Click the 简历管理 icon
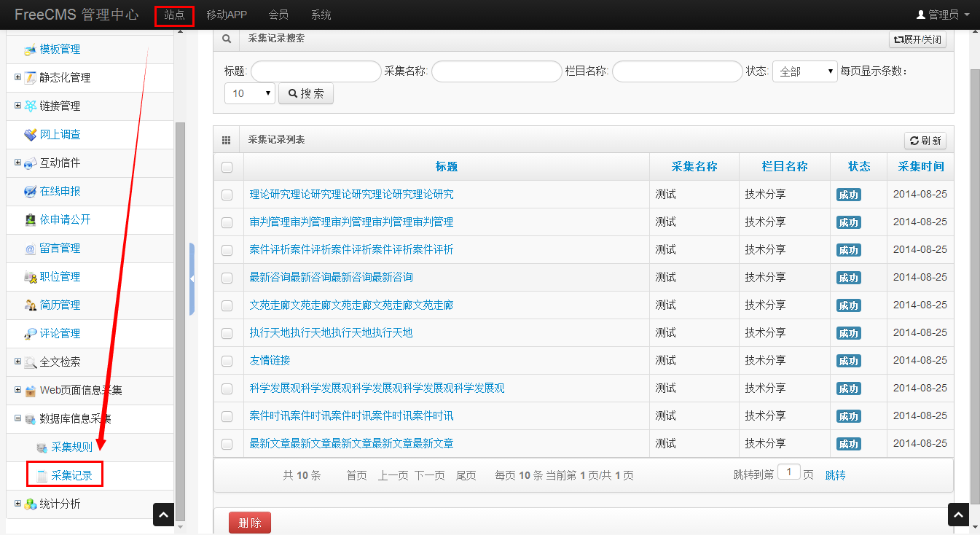 30,305
